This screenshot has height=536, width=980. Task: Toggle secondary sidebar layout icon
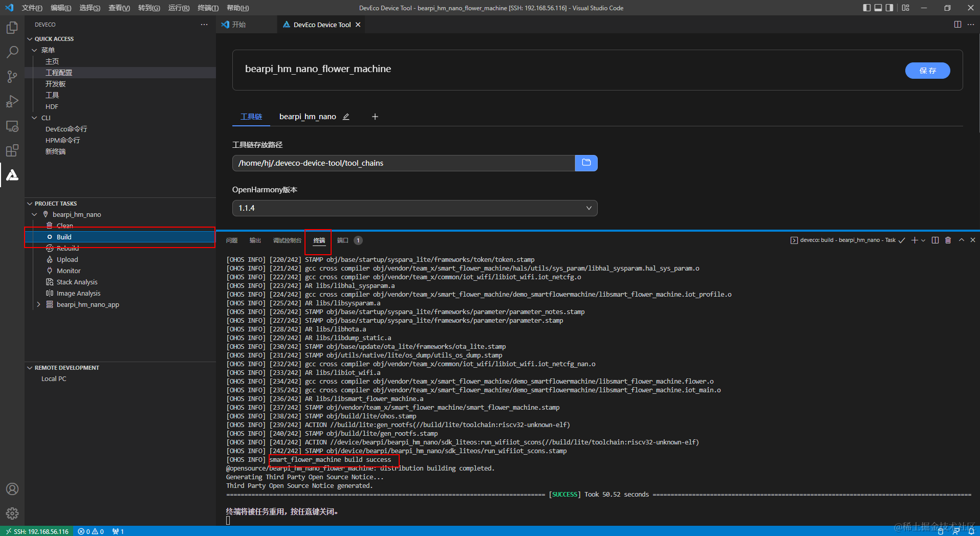[889, 8]
